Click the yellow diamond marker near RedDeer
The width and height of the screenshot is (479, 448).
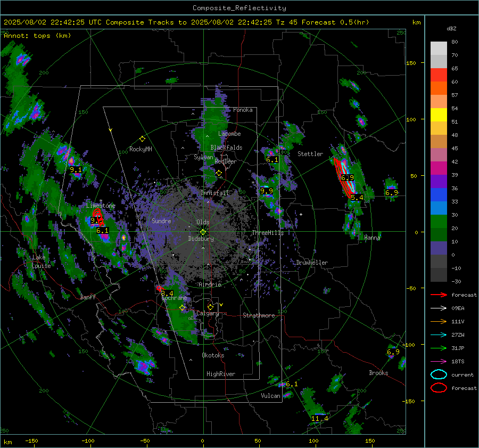click(219, 173)
